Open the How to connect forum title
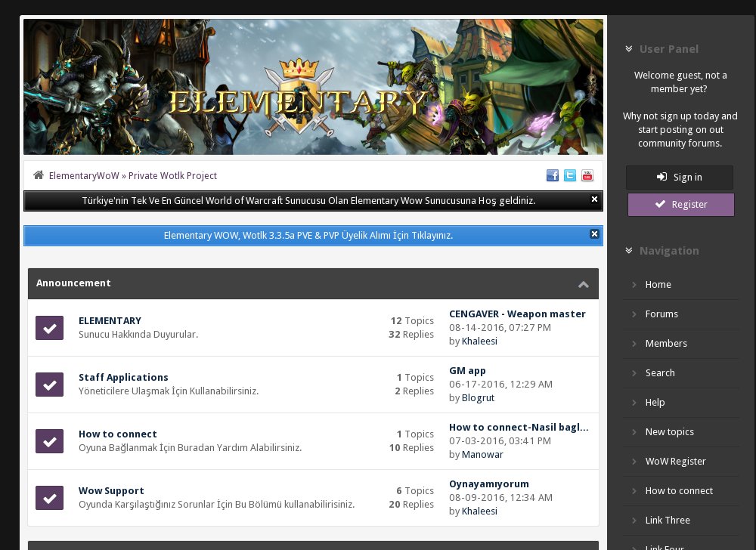The width and height of the screenshot is (756, 550). coord(118,434)
